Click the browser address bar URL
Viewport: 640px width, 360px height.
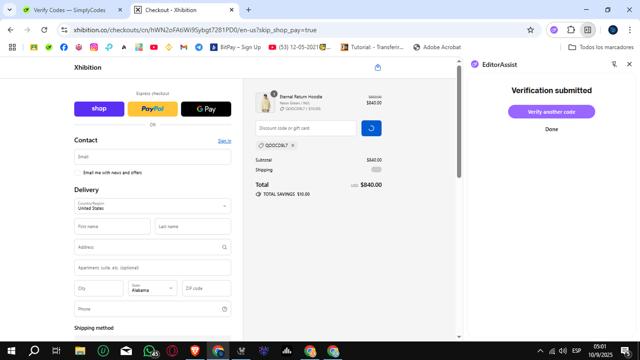click(195, 30)
